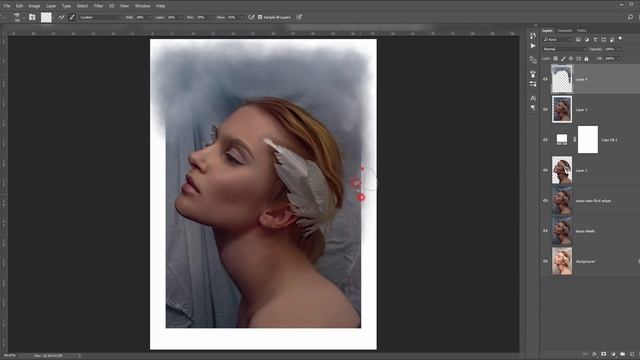Open the Custom brush combination dropdown
The image size is (640, 360).
pyautogui.click(x=101, y=17)
